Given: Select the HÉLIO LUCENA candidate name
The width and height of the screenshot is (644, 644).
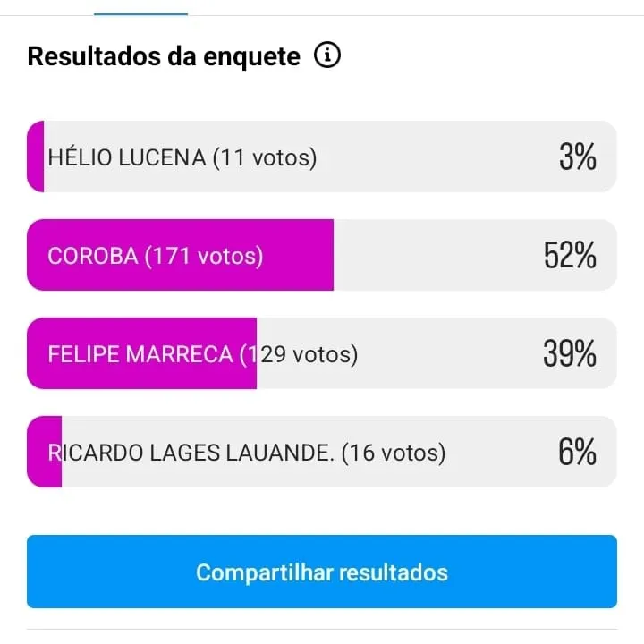Looking at the screenshot, I should click(127, 158).
